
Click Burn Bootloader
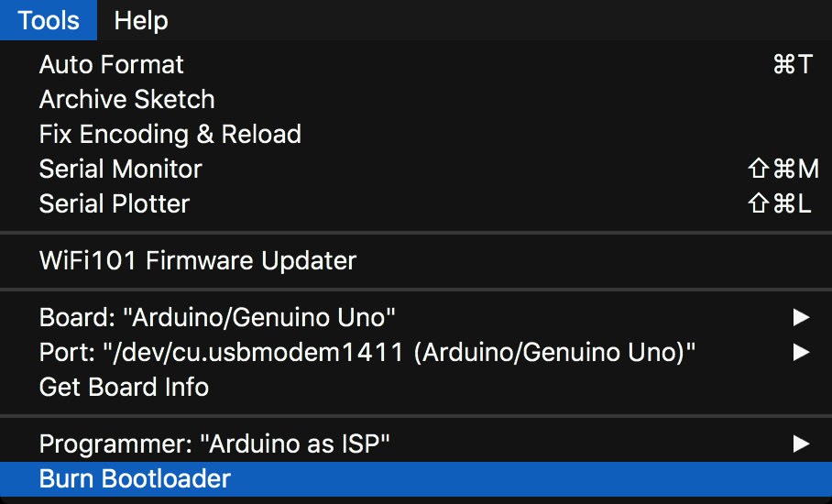point(135,478)
